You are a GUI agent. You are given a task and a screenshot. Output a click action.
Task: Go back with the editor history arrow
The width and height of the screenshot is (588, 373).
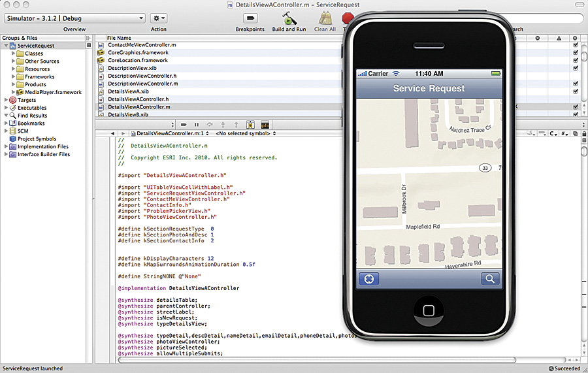[x=112, y=133]
